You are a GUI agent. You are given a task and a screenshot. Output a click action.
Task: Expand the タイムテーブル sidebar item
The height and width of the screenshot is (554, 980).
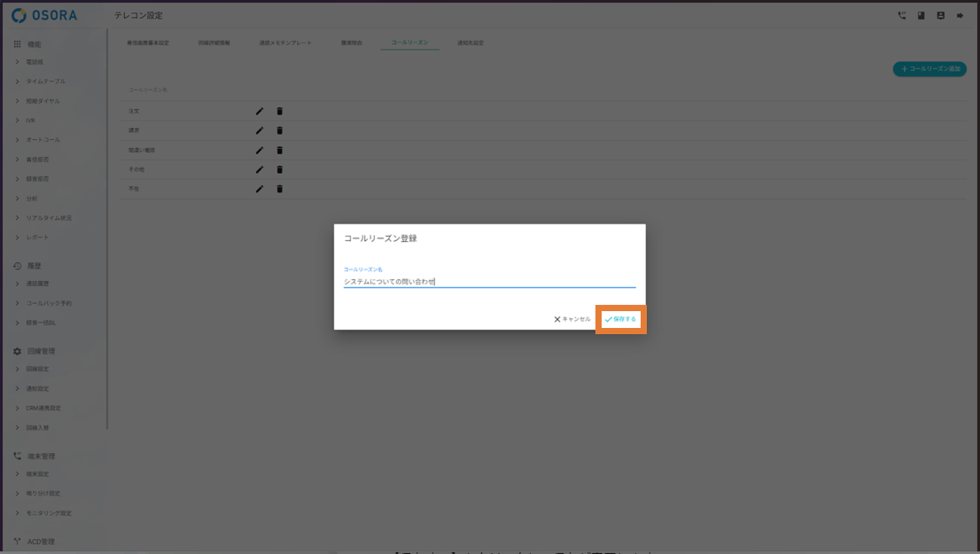point(45,82)
